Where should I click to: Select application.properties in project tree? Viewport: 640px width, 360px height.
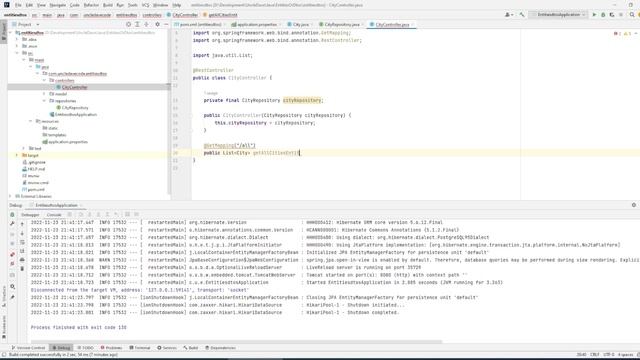click(x=68, y=142)
